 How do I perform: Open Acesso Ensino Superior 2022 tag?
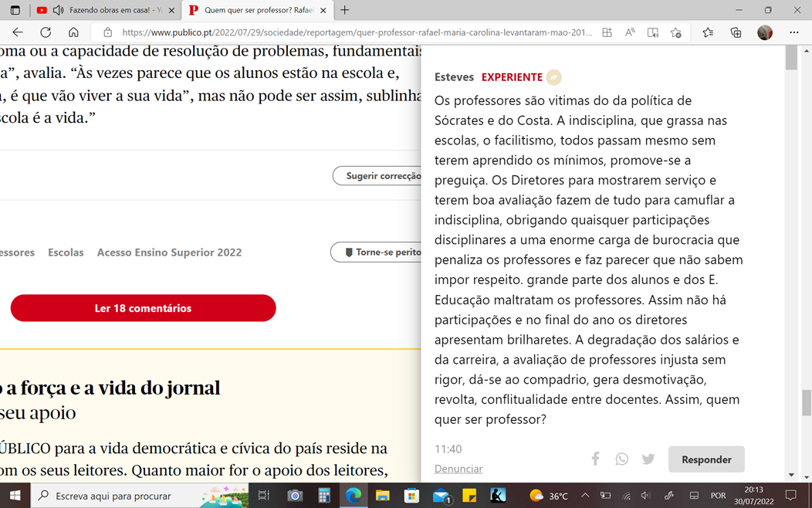169,252
